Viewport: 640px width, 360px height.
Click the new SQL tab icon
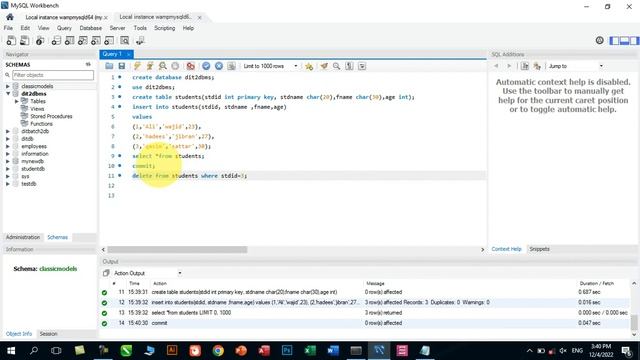click(x=11, y=40)
